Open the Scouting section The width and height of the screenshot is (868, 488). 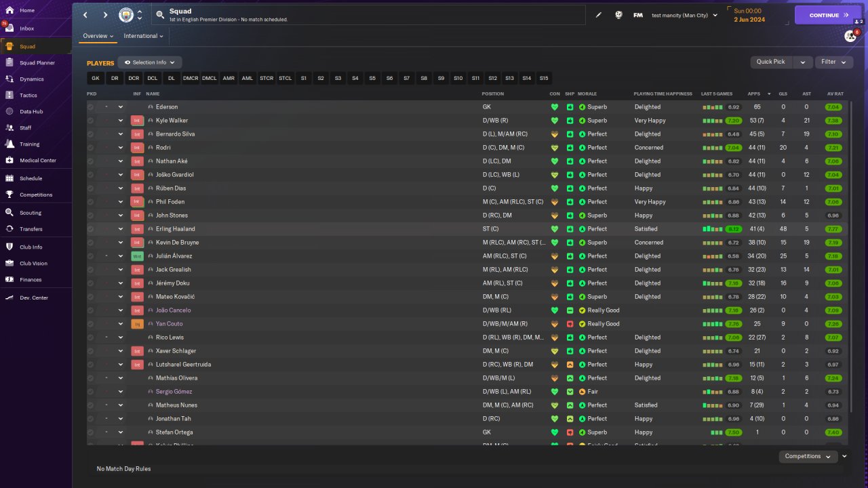[x=31, y=212]
